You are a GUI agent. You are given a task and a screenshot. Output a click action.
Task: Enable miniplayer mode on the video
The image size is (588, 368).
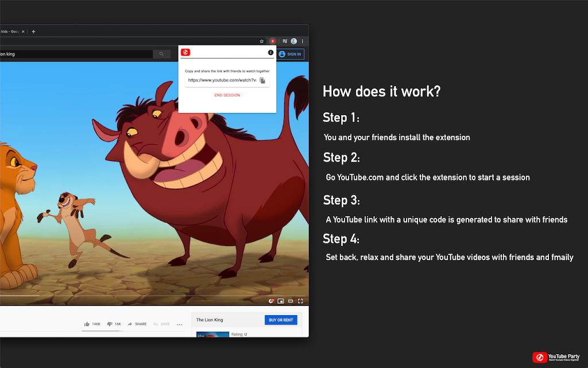pos(280,301)
